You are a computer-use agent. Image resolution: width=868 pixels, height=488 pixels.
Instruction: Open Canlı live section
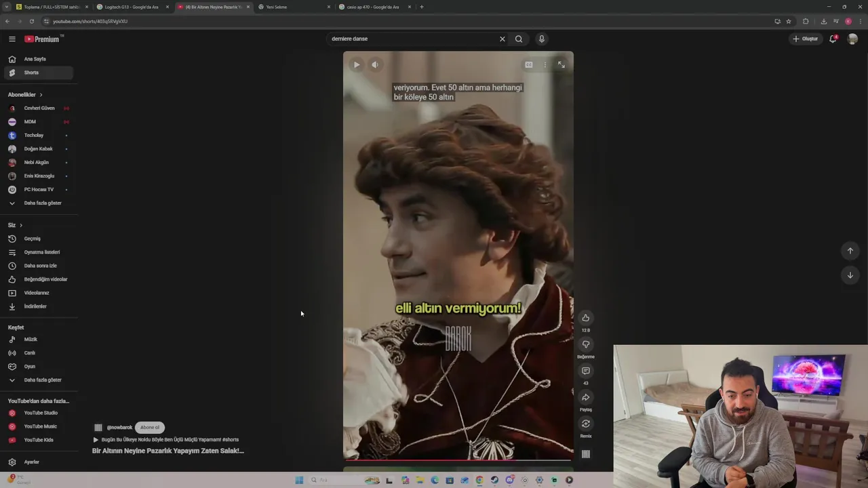click(39, 353)
